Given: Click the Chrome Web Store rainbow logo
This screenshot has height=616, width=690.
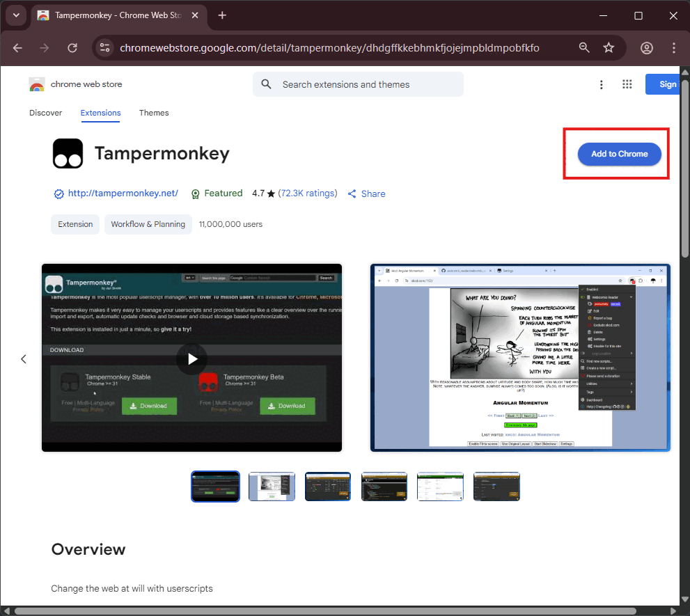Looking at the screenshot, I should pyautogui.click(x=37, y=85).
